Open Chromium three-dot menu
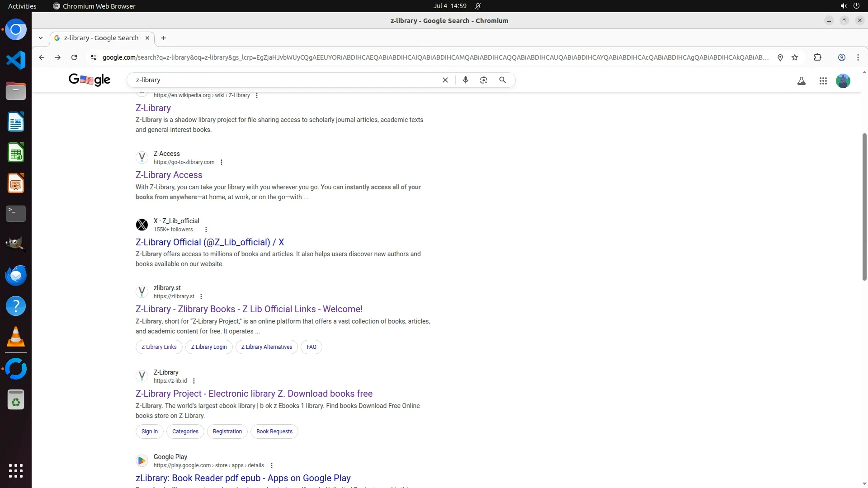 pyautogui.click(x=858, y=57)
